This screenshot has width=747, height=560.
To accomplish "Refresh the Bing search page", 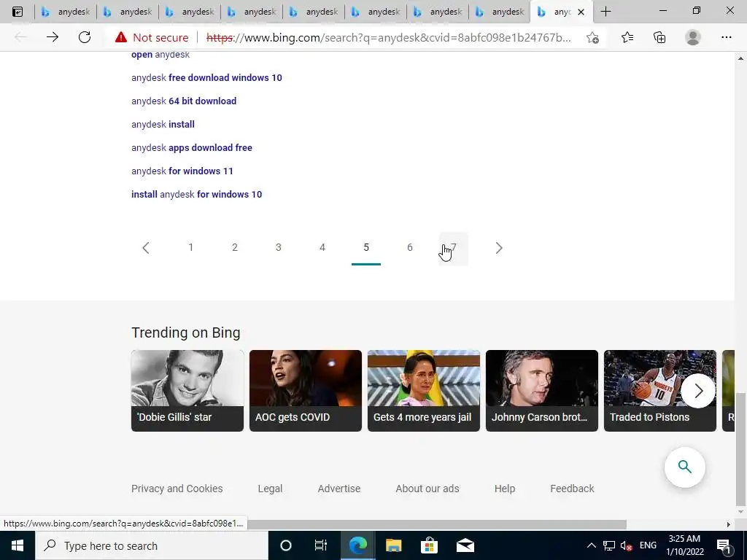I will tap(85, 37).
